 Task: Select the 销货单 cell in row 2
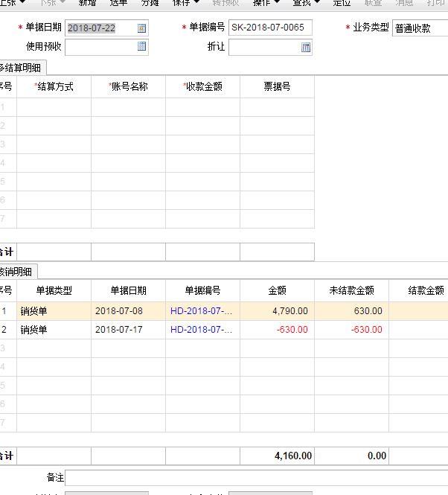point(54,330)
